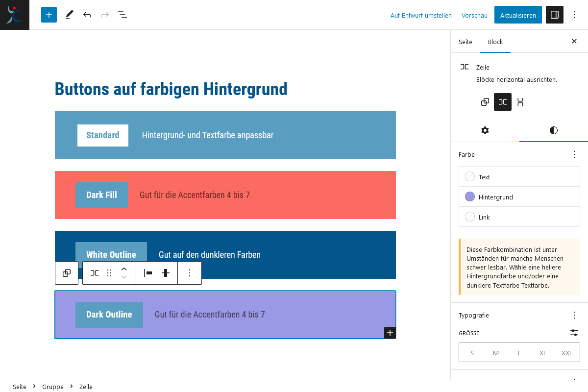The height and width of the screenshot is (392, 588).
Task: Select Gruppe in the breadcrumb bar
Action: pyautogui.click(x=52, y=387)
